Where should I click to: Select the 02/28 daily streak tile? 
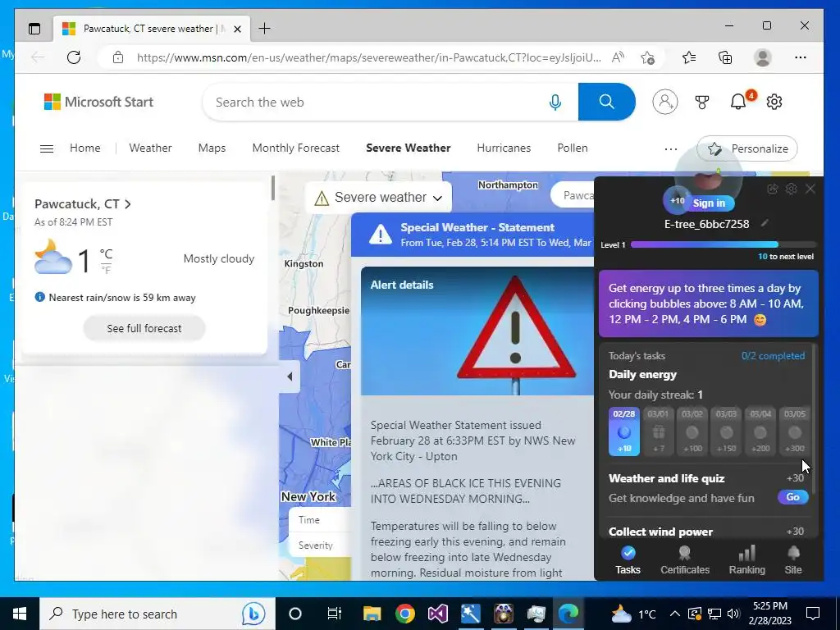(x=624, y=431)
